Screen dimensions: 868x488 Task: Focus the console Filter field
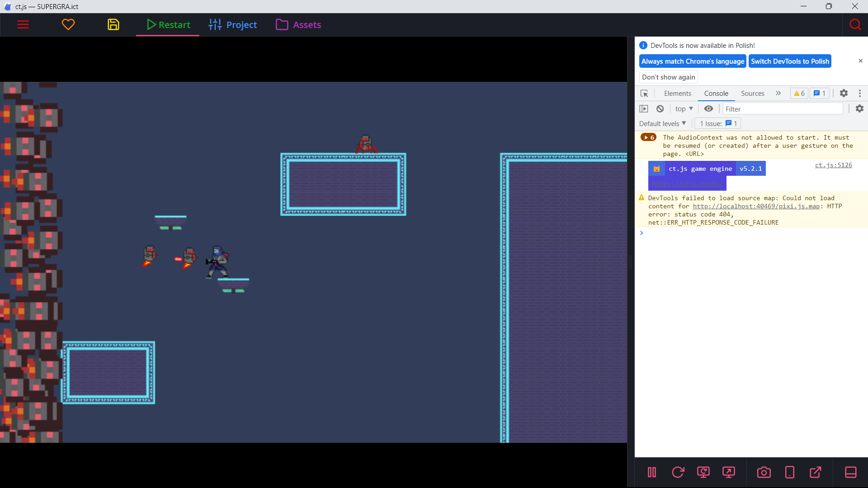tap(783, 109)
